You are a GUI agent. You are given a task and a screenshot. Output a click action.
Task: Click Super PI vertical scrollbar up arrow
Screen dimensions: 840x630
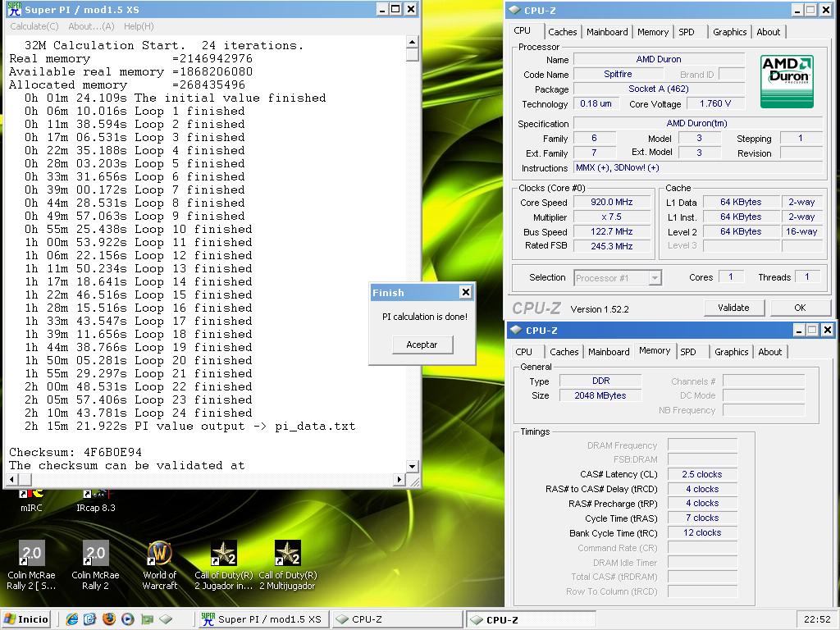pos(412,43)
